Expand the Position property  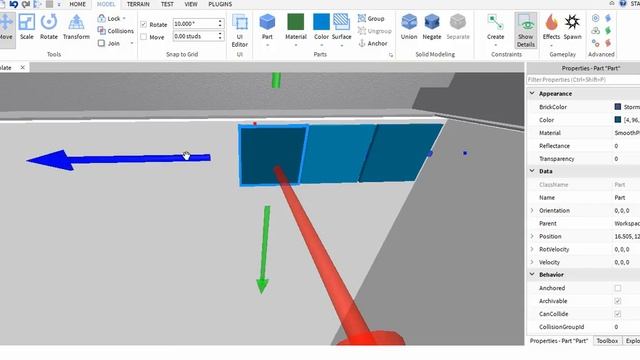532,236
